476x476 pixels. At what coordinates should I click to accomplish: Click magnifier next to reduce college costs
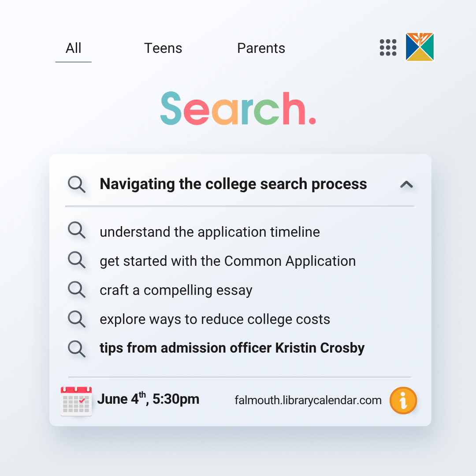(77, 319)
